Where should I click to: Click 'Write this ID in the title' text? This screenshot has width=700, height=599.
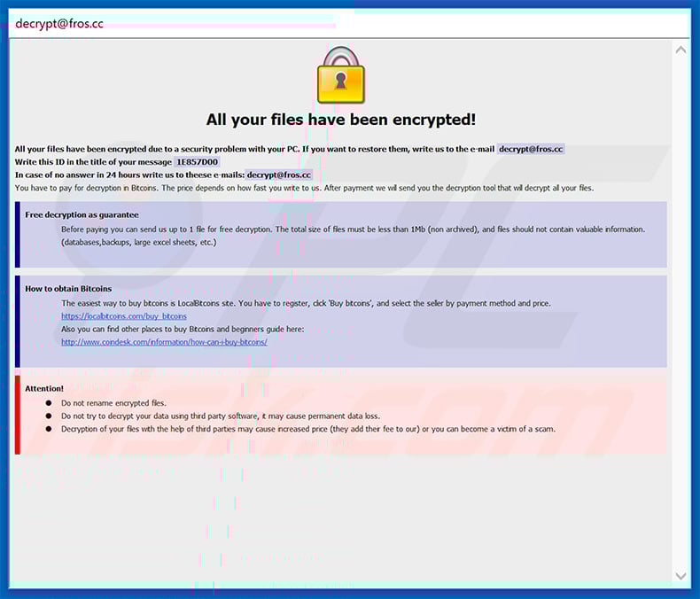93,162
